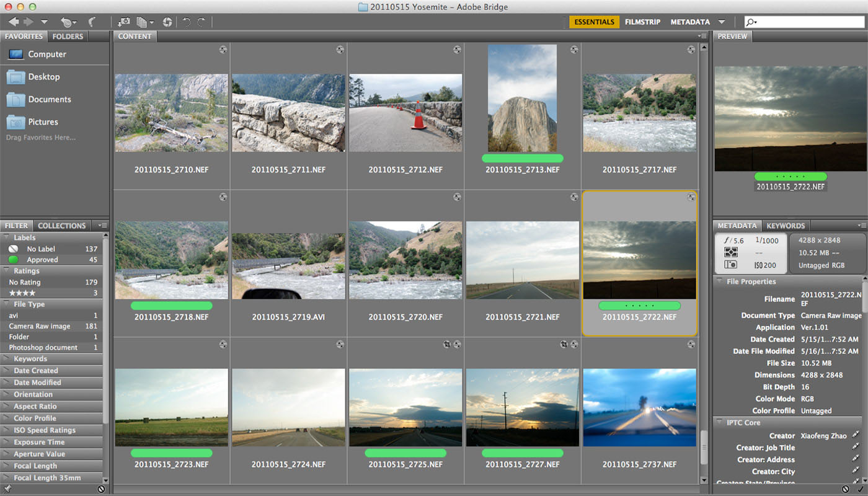Select thumbnail 20110515_2713.NEF
The height and width of the screenshot is (496, 868).
522,98
